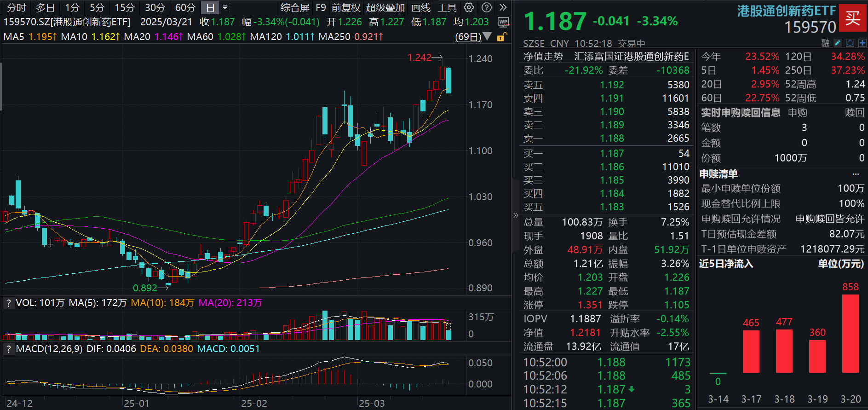Click the IOPV value 1.1887
Screen dimensions: 868x410
585,318
